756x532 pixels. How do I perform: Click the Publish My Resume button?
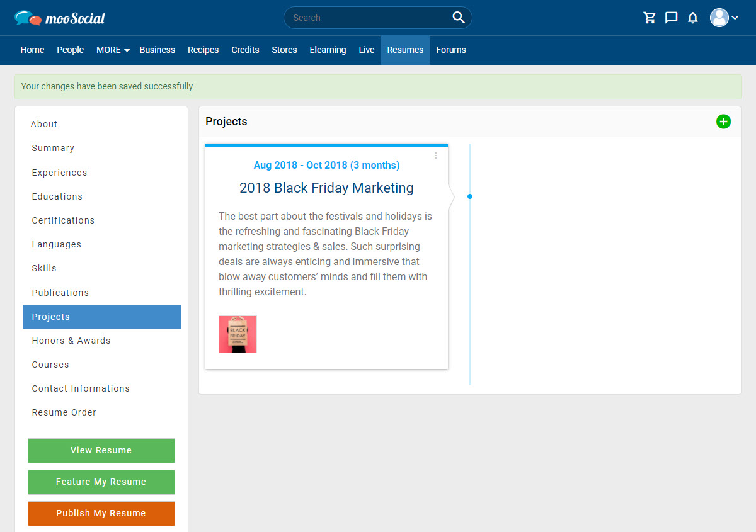pos(101,514)
